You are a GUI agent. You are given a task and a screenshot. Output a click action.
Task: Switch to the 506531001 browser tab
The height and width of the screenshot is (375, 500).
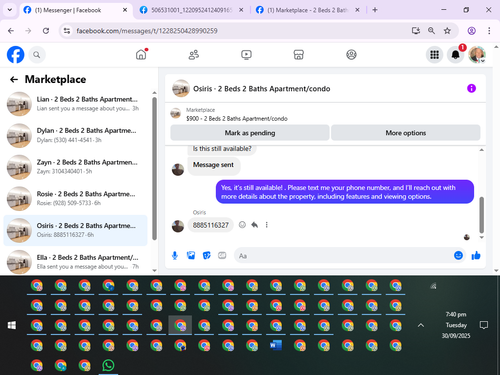tap(191, 10)
